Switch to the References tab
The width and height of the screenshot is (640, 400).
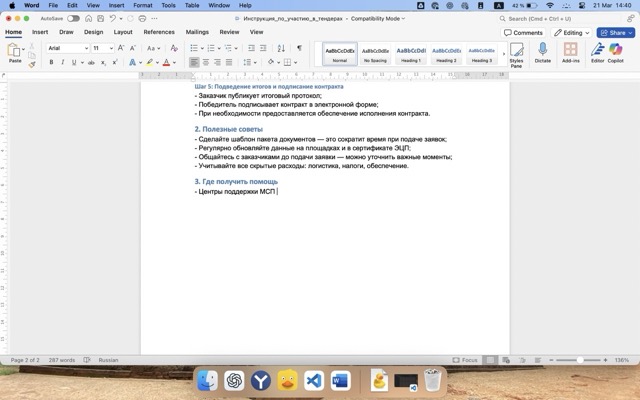click(x=159, y=32)
